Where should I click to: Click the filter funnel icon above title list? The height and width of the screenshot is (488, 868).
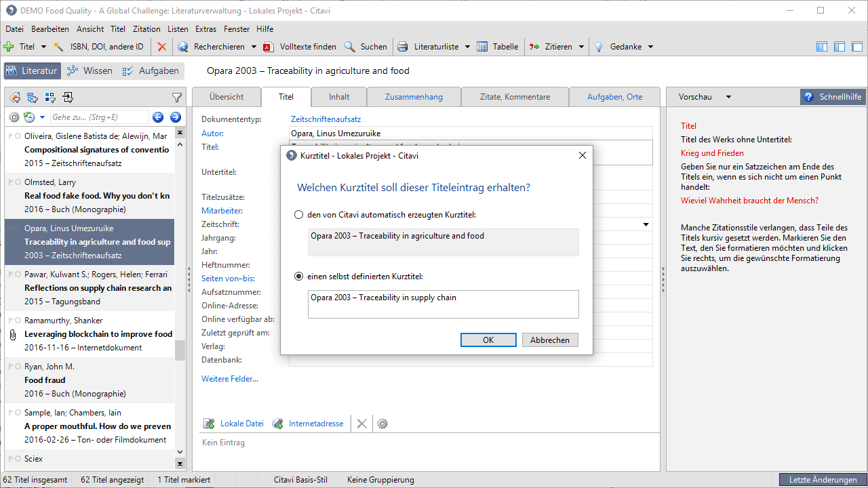tap(177, 98)
